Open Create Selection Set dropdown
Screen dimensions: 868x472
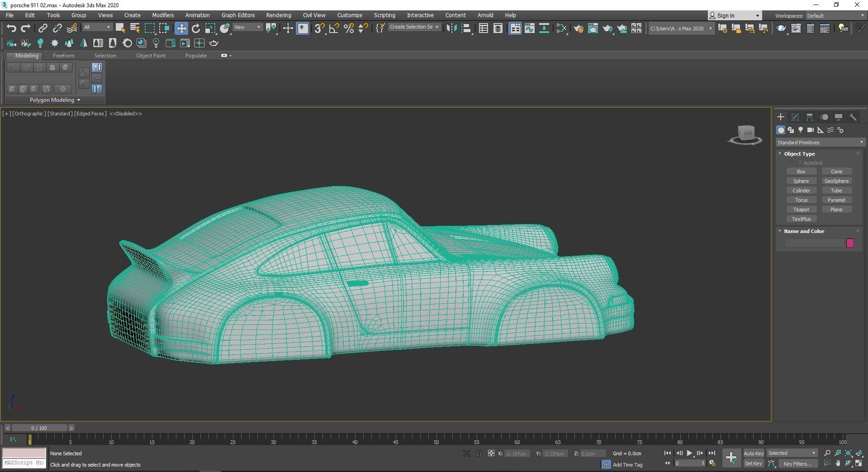click(x=414, y=27)
